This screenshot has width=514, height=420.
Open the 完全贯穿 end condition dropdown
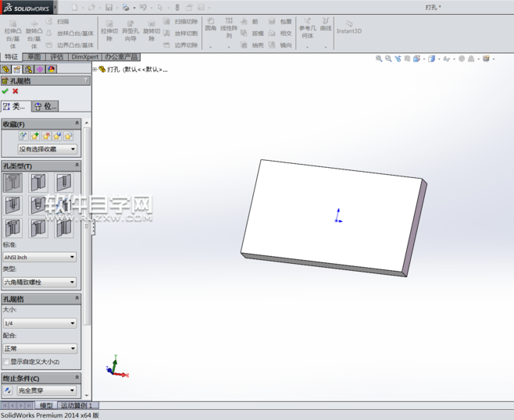tap(47, 390)
